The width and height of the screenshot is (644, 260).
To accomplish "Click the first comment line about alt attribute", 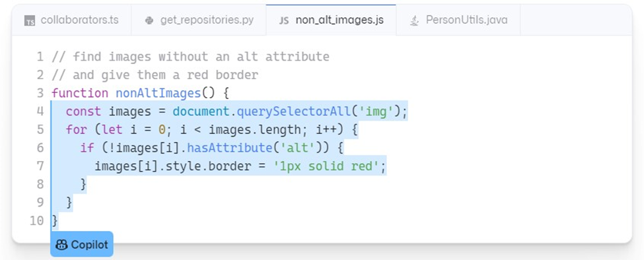I will (x=190, y=57).
